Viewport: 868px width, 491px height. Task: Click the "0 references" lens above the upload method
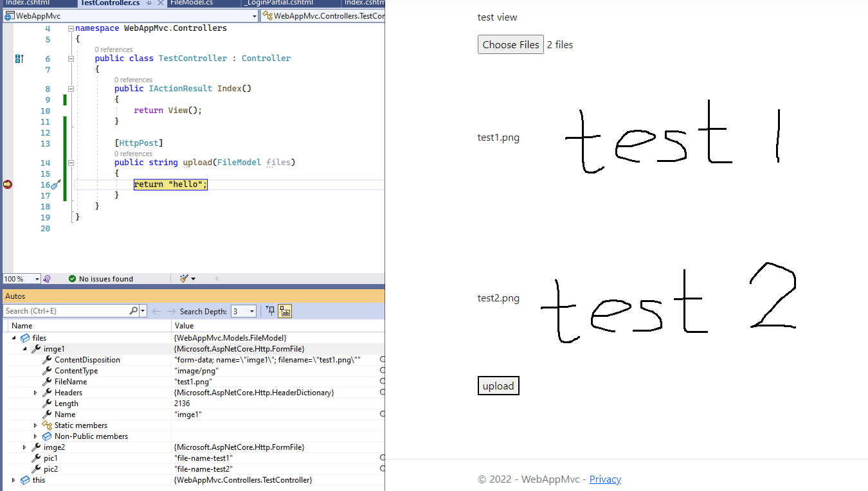click(x=133, y=154)
